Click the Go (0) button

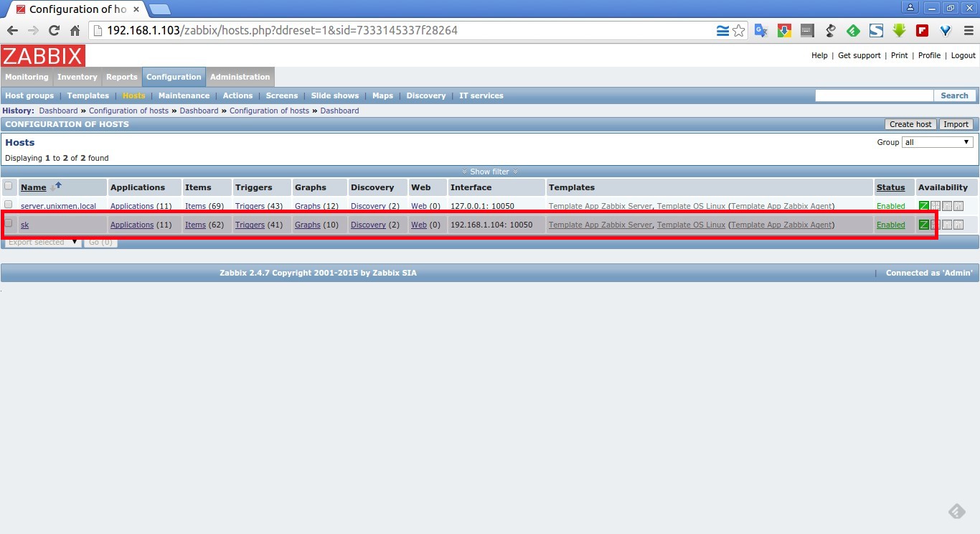tap(100, 243)
